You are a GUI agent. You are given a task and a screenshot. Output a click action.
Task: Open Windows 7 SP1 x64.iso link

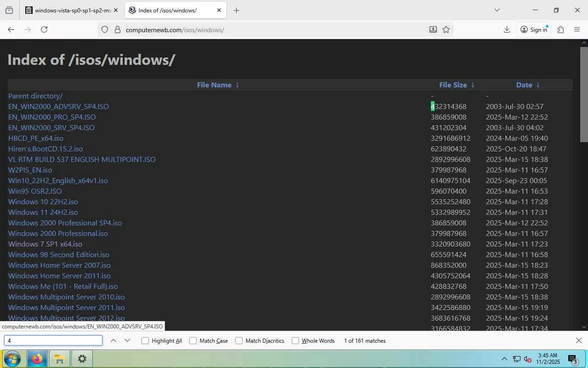45,244
